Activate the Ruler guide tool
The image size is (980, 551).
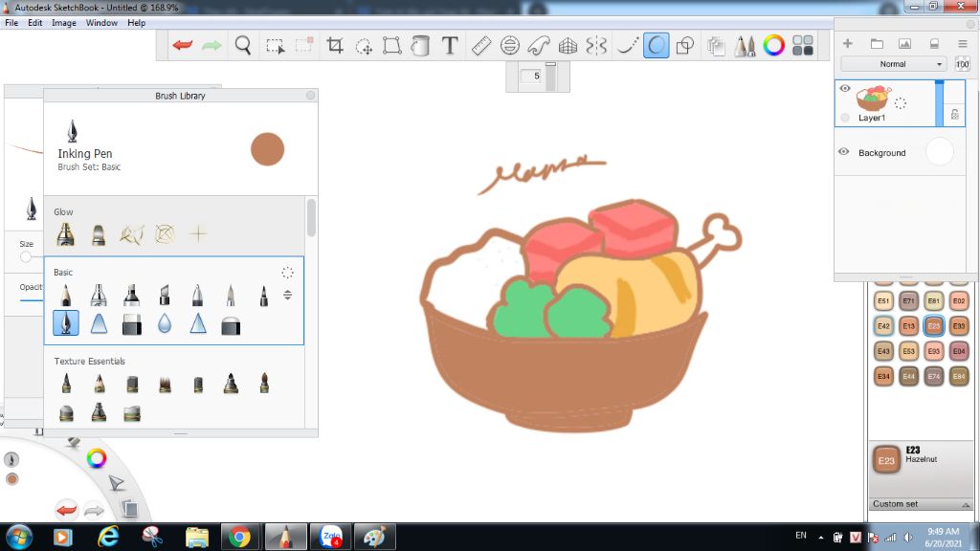click(480, 45)
